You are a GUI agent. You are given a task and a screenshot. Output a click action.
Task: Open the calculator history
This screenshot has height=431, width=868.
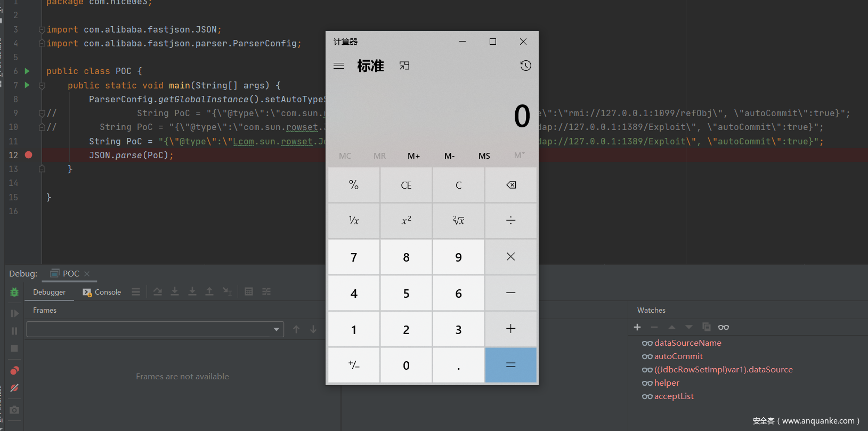coord(525,66)
